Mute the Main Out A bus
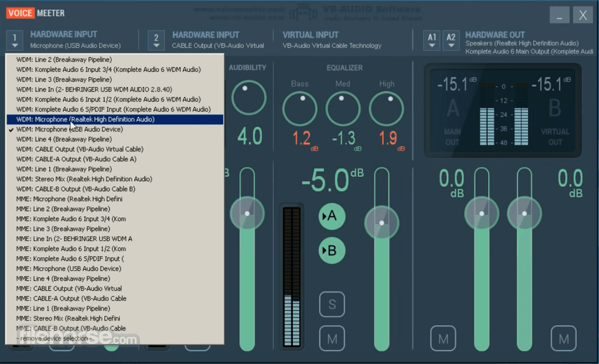Viewport: 599px width, 364px height. point(443,339)
